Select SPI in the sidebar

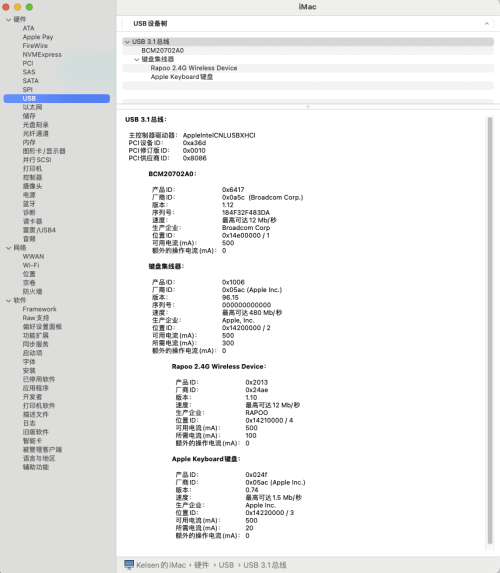click(27, 90)
